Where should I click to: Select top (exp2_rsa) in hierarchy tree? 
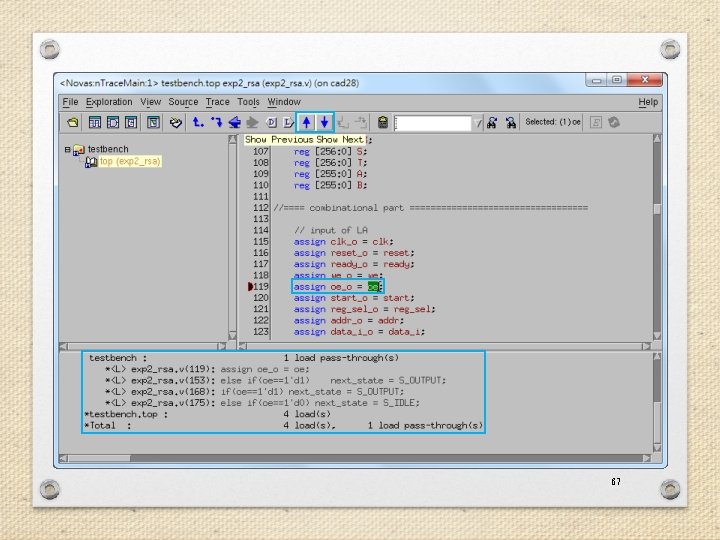(130, 161)
